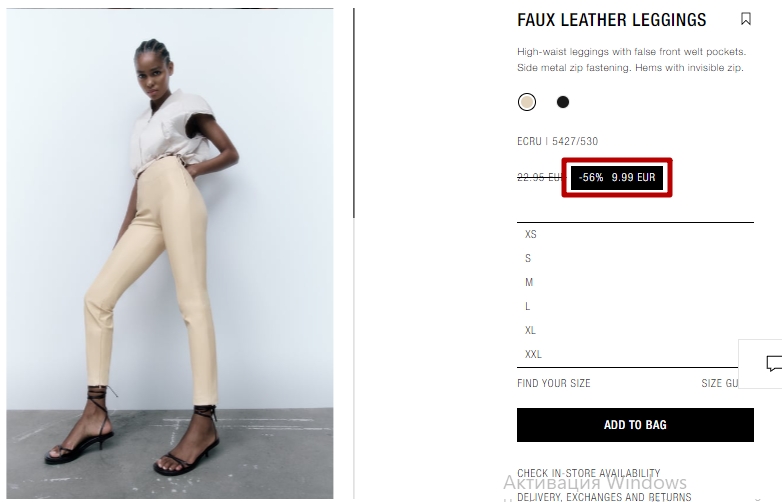Open Delivery, Exchanges and Returns

click(604, 497)
